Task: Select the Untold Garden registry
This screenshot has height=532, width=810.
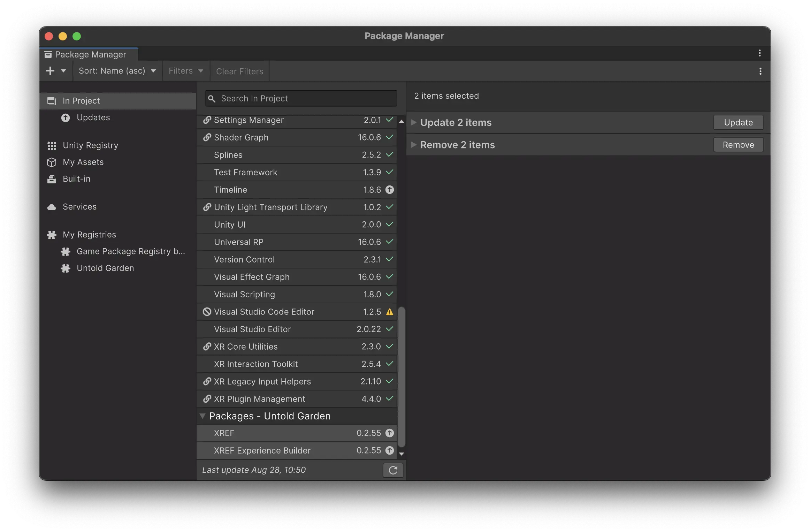Action: click(105, 268)
